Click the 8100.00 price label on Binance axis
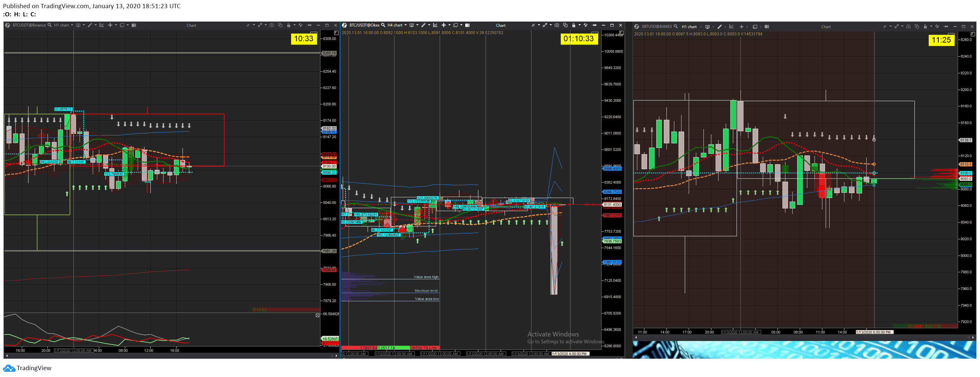 329,167
